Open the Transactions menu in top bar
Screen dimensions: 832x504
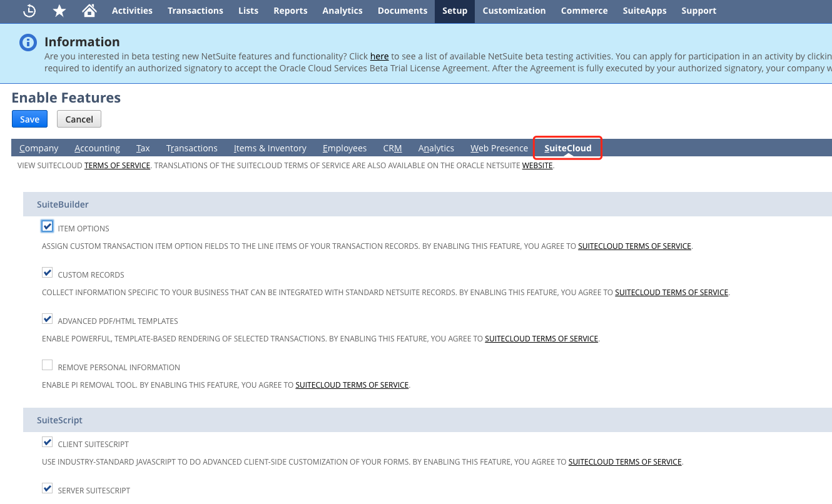click(195, 11)
